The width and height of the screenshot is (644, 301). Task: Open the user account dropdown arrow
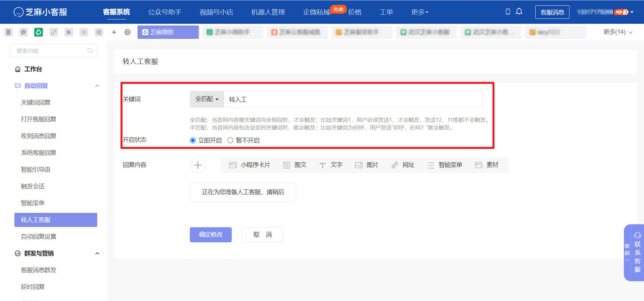coord(632,12)
